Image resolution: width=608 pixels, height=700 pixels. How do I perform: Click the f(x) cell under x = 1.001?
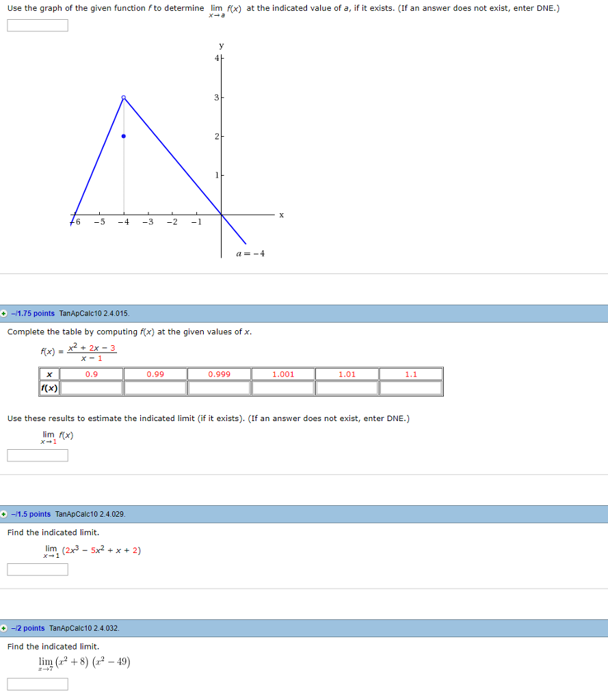282,388
